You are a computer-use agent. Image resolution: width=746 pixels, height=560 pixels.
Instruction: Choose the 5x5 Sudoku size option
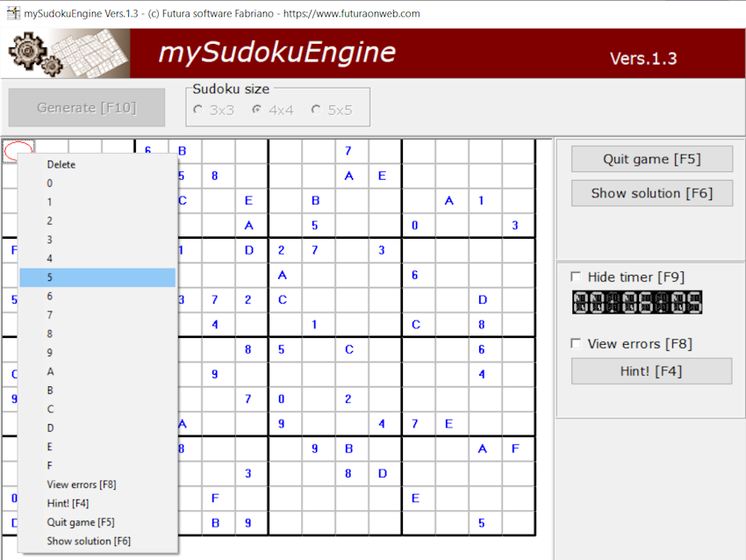coord(316,109)
